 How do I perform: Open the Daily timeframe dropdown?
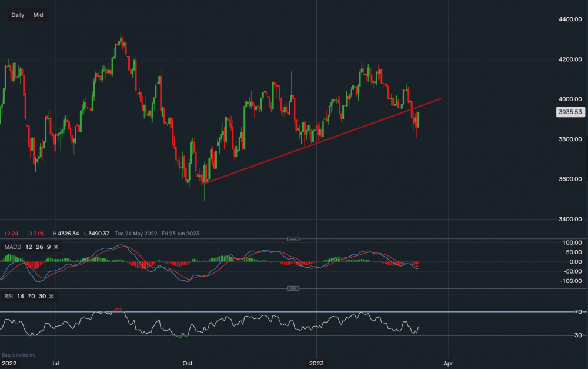click(x=18, y=15)
